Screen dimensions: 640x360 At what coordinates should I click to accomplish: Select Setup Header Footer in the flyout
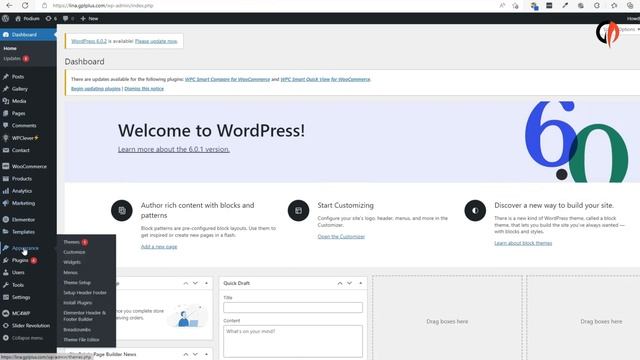(x=85, y=293)
